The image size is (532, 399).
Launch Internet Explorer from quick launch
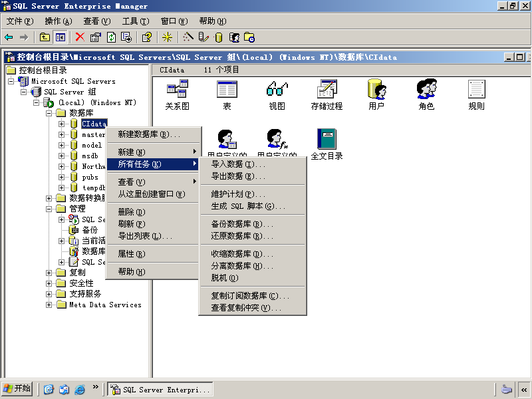80,389
